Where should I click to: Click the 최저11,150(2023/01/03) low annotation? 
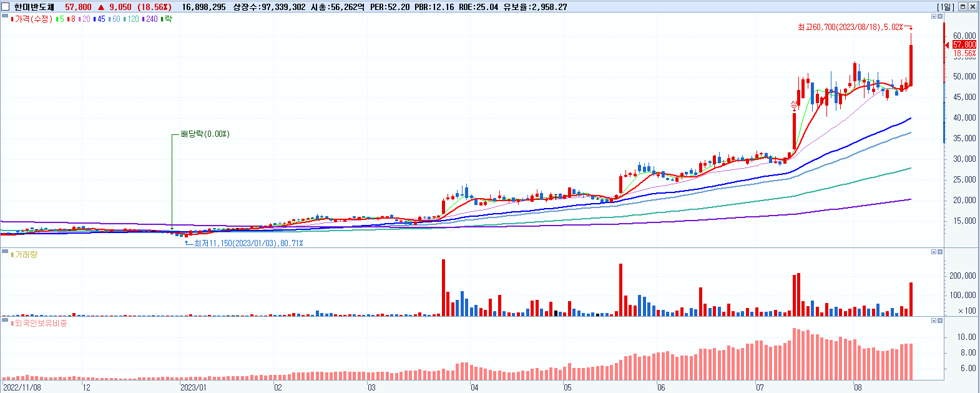tap(248, 243)
